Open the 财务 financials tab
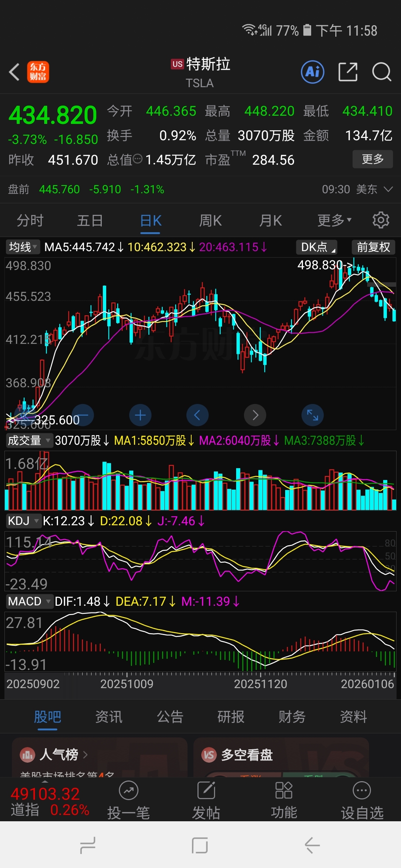Screen dimensions: 401x868 pos(292,717)
